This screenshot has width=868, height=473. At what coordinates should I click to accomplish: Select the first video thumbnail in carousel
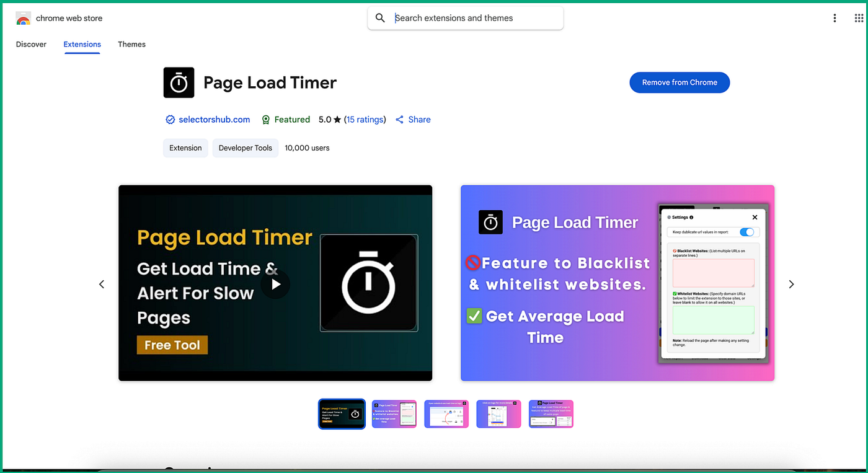point(342,413)
